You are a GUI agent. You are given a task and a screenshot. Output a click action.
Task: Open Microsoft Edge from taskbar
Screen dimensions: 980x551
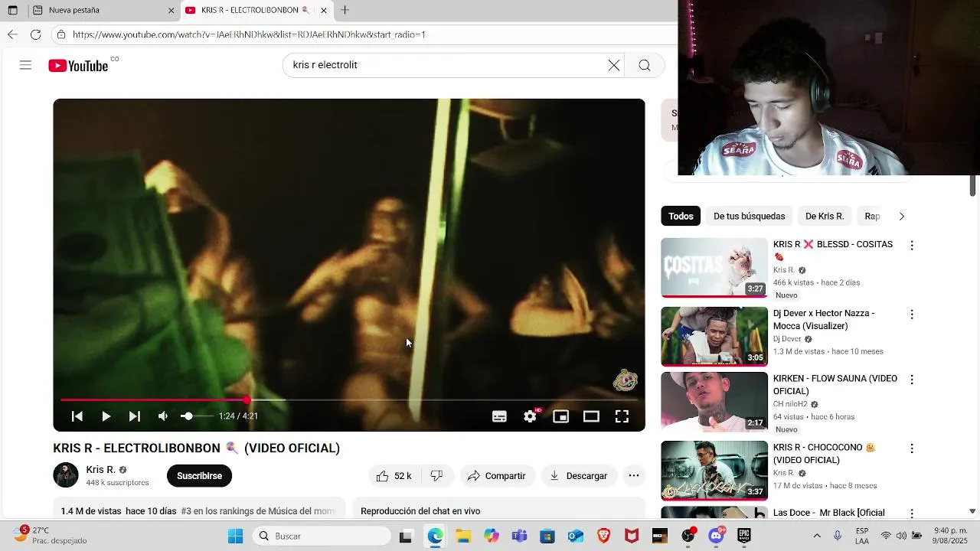point(435,536)
